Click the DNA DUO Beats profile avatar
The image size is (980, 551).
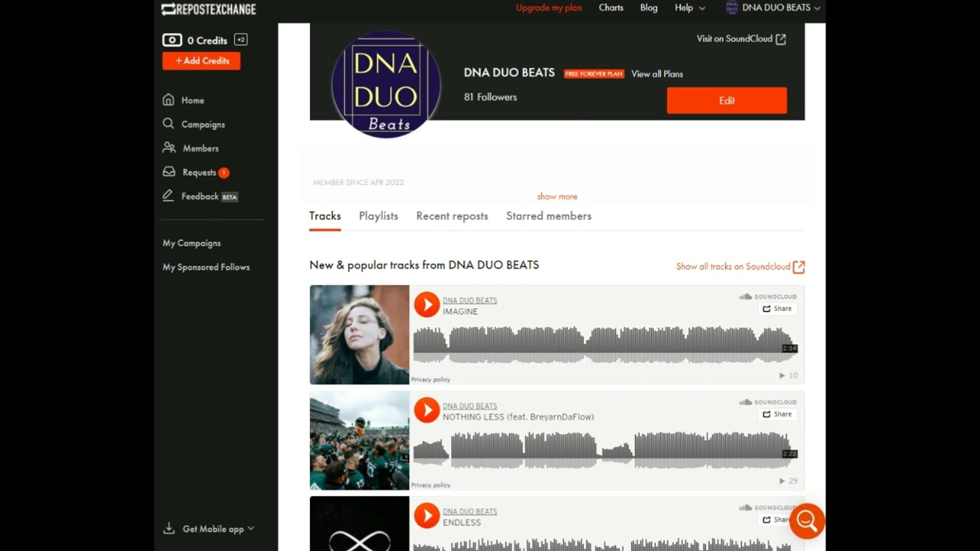(x=386, y=84)
